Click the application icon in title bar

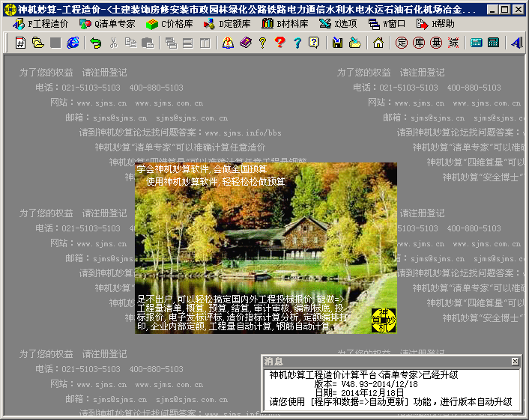coord(10,10)
